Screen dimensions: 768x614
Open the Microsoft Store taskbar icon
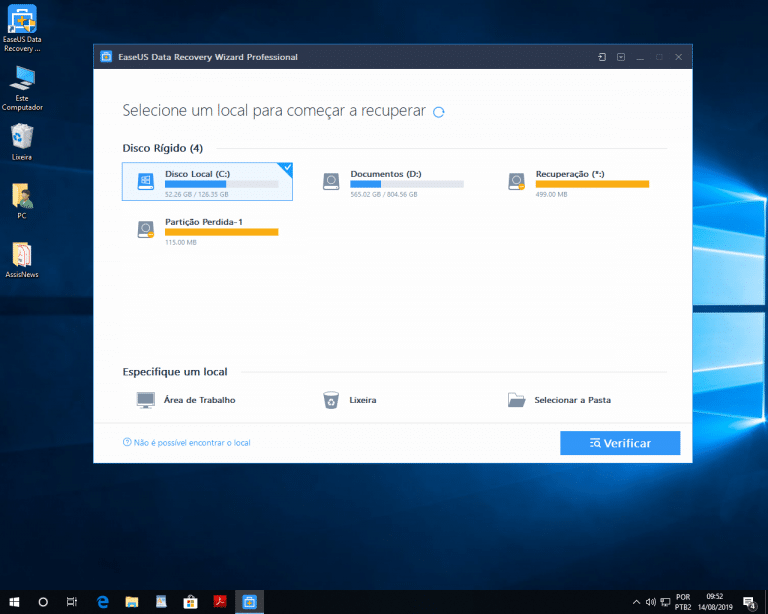(x=191, y=602)
